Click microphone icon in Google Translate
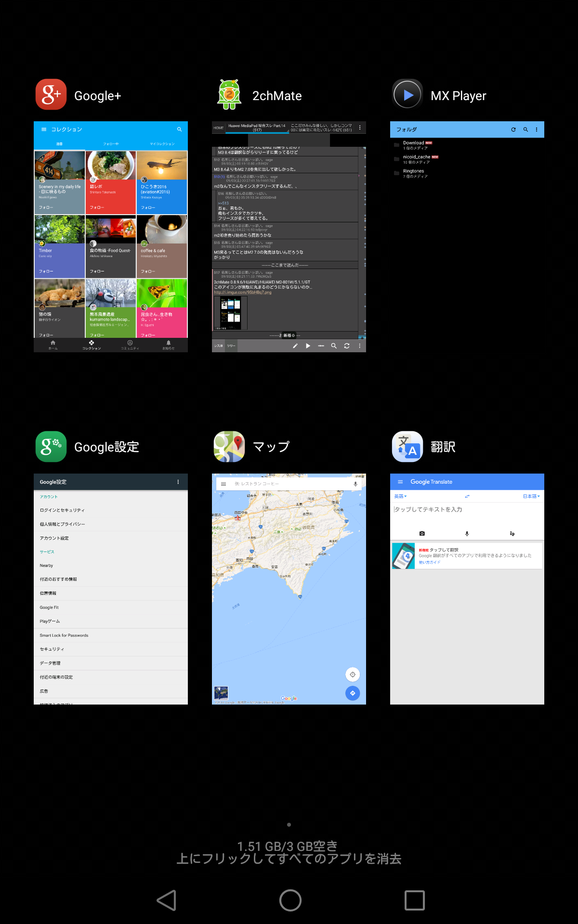This screenshot has height=924, width=578. pos(467,533)
